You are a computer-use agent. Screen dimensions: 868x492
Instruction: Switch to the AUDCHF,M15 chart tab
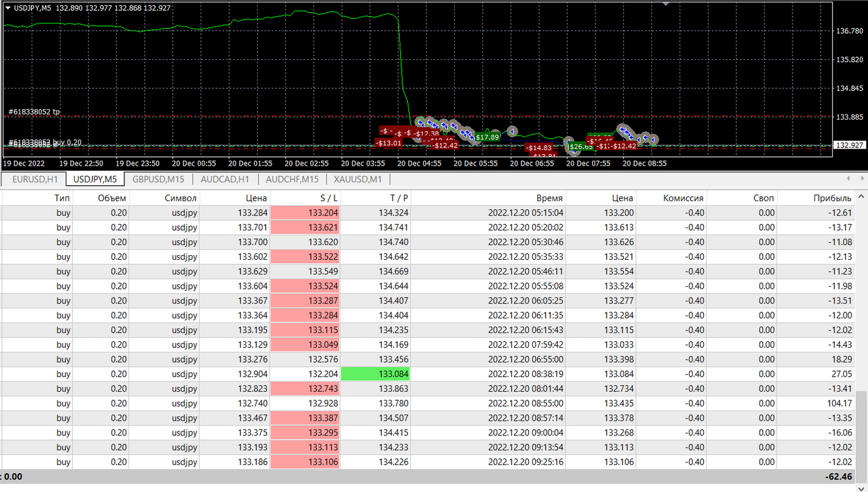tap(292, 179)
